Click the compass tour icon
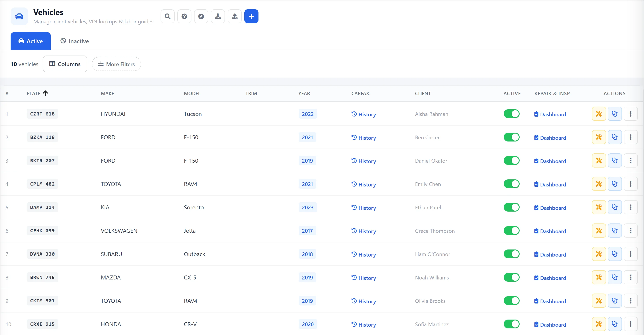This screenshot has width=644, height=335. coord(201,17)
